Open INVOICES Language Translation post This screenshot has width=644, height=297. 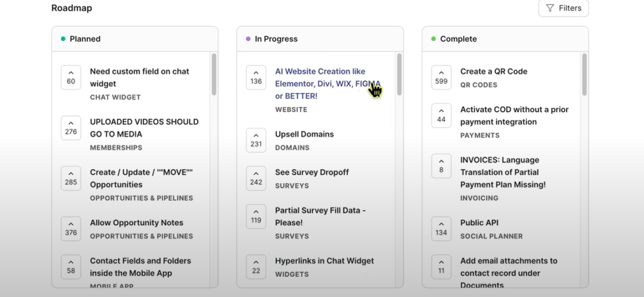(x=502, y=172)
